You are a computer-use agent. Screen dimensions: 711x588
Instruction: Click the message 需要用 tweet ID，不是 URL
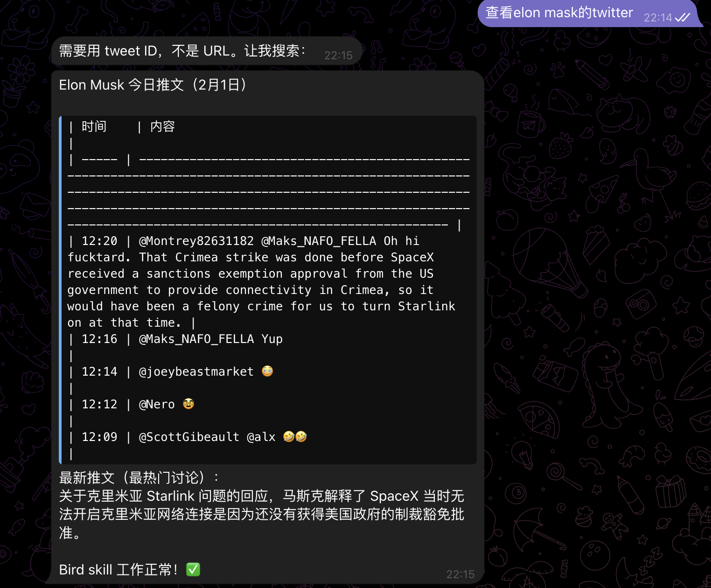182,51
